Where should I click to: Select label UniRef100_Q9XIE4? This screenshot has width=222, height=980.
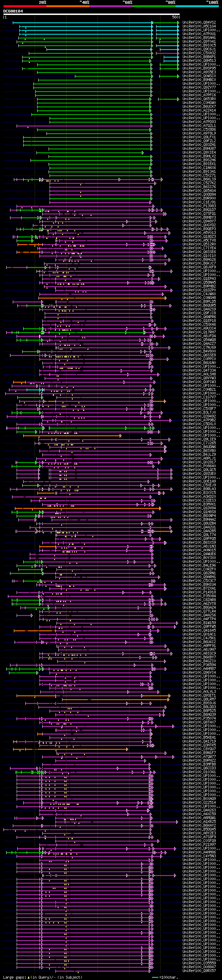(x=199, y=152)
